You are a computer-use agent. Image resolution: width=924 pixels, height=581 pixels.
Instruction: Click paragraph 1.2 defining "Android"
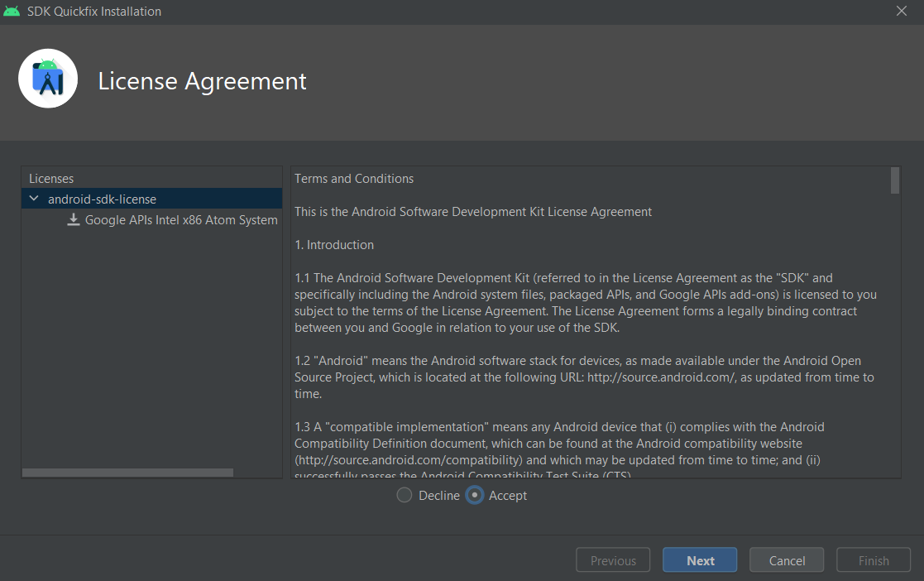coord(585,377)
